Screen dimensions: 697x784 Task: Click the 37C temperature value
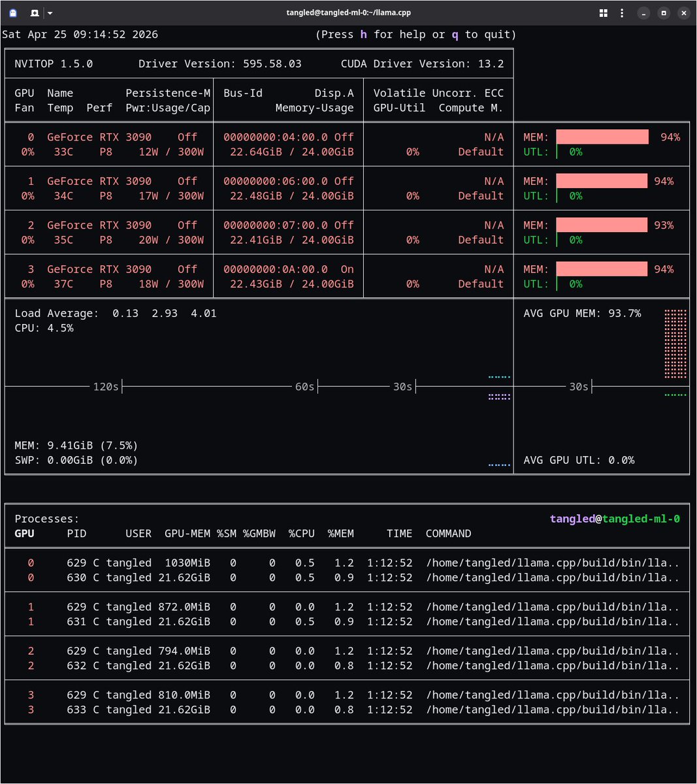[63, 284]
